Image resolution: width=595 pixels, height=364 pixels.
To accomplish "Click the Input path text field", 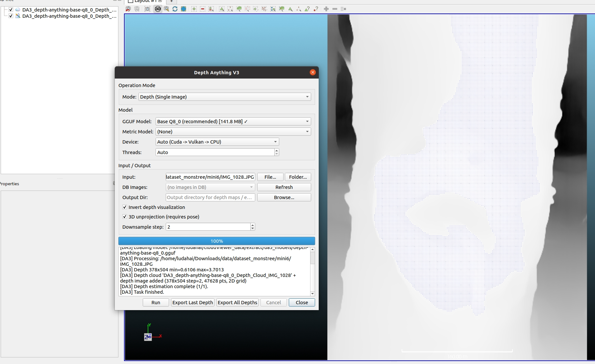I will [211, 177].
